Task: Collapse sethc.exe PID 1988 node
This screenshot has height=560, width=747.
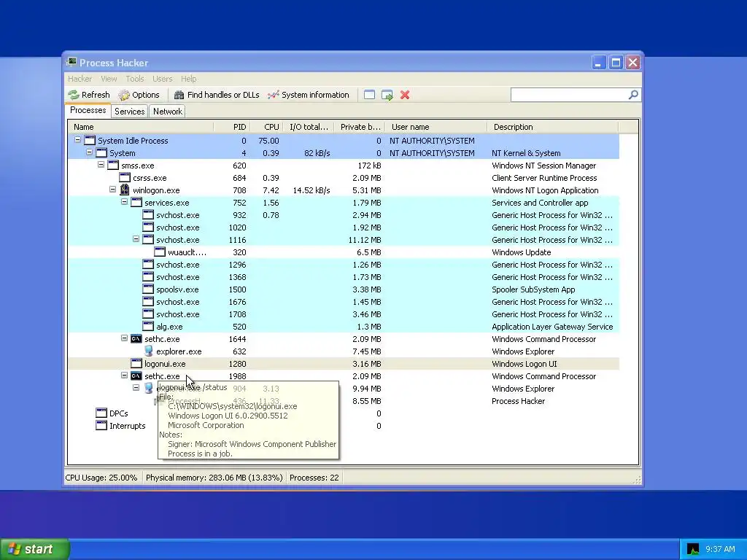Action: [124, 376]
